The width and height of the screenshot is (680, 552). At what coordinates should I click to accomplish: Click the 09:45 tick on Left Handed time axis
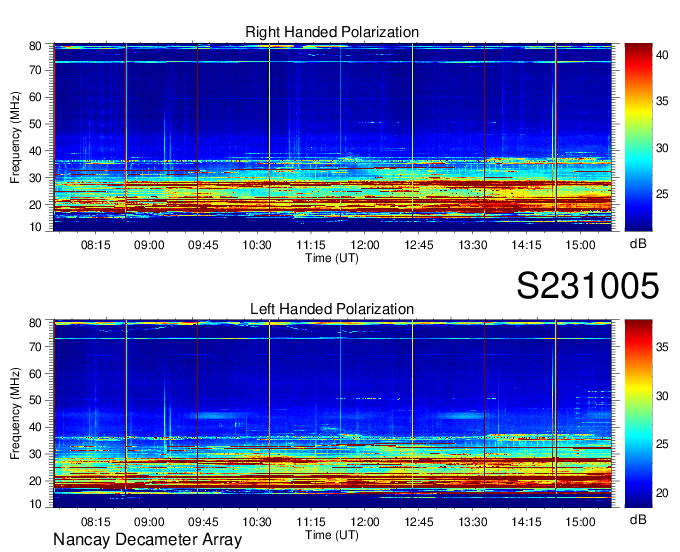(203, 522)
